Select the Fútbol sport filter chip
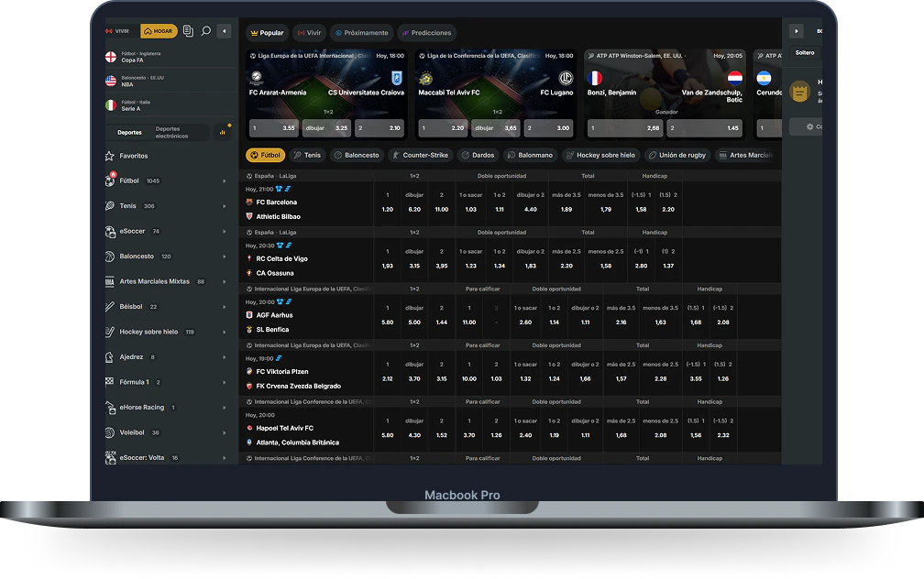Screen dimensions: 924x579 tap(265, 155)
